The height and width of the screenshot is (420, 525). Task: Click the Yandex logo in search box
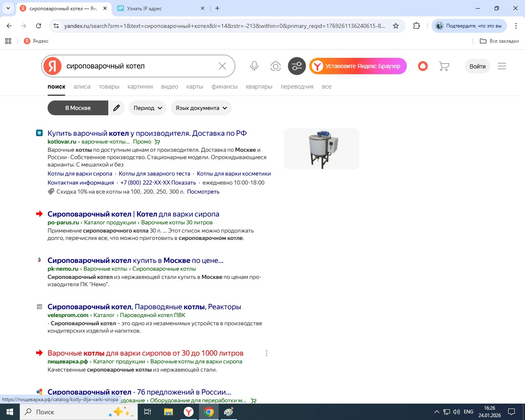pos(52,66)
